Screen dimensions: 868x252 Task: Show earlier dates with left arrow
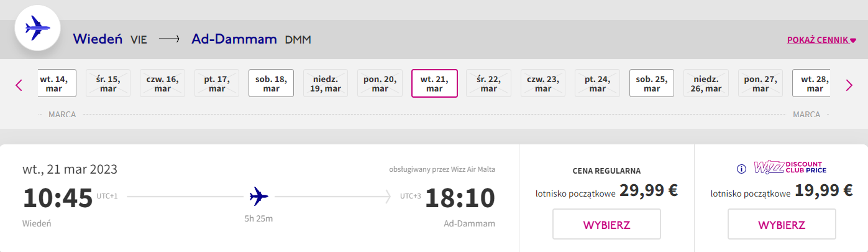(19, 85)
